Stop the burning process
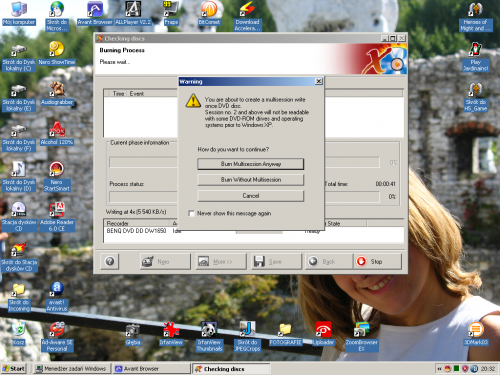Screen dimensions: 500x375 click(377, 261)
